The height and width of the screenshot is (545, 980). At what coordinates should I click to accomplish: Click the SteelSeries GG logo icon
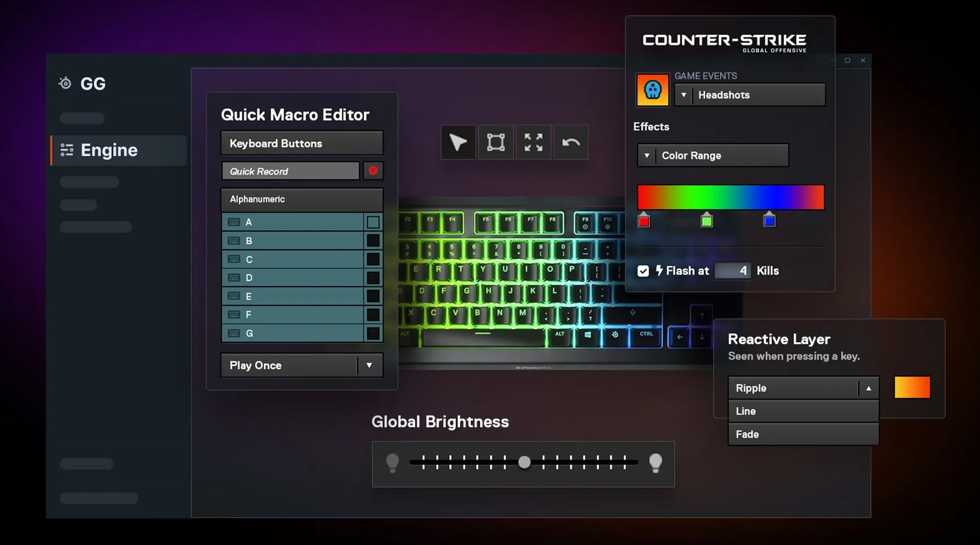point(66,83)
